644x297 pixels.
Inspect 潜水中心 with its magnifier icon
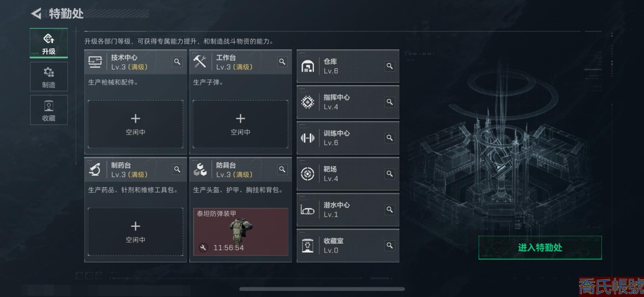coord(390,210)
